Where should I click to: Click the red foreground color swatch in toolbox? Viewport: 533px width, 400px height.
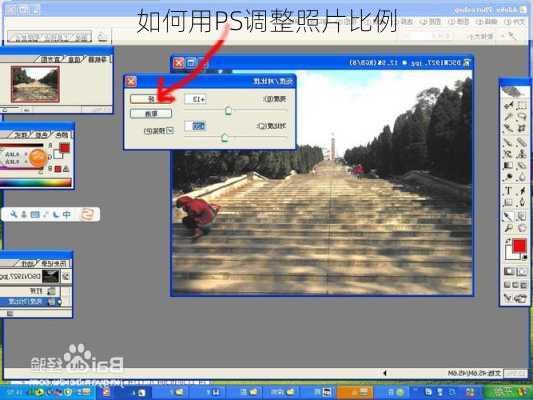(519, 246)
